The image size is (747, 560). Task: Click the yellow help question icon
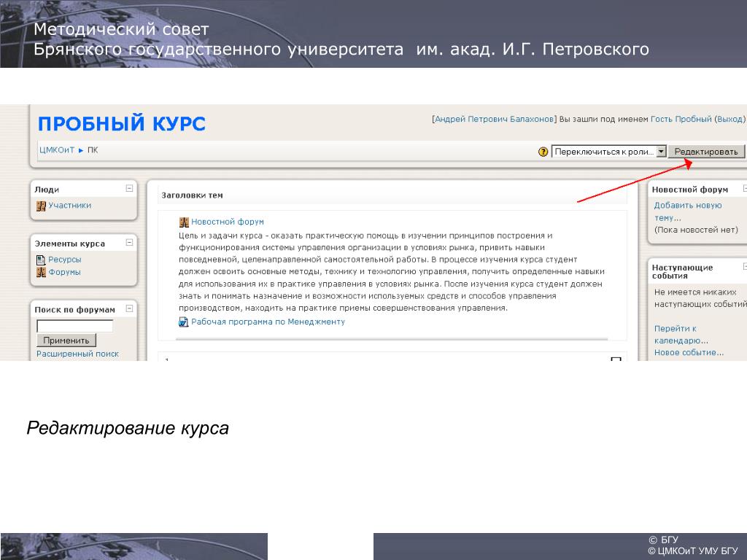(543, 152)
